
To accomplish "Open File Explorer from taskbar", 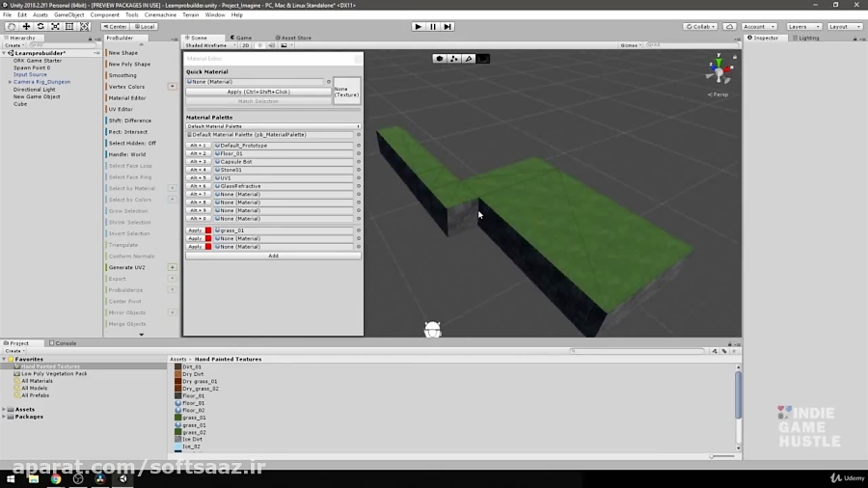I will click(34, 479).
